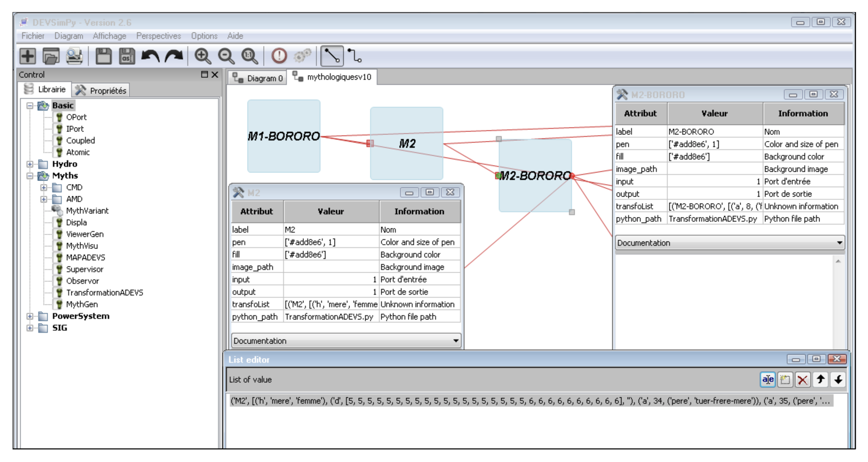Click move up arrow in List editor

pos(820,380)
